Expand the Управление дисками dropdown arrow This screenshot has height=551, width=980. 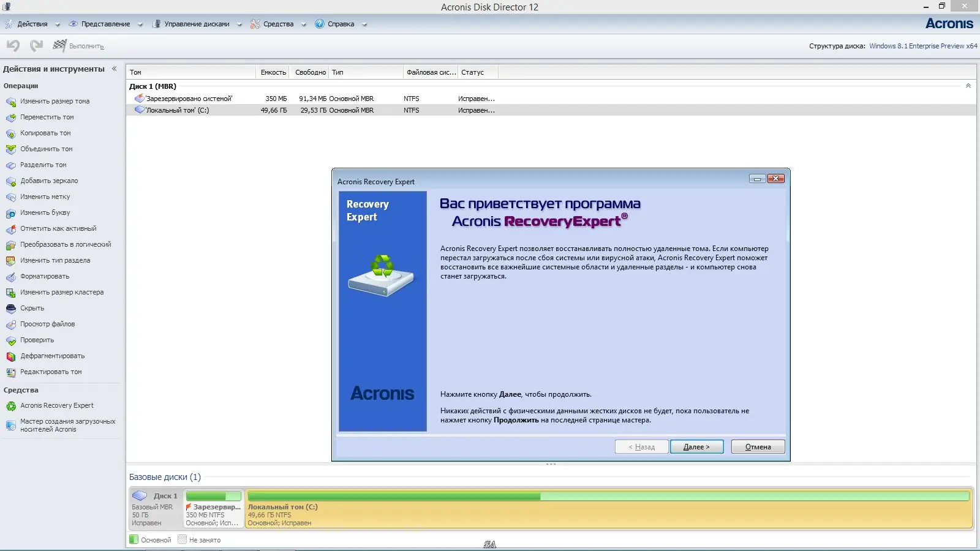click(x=239, y=25)
